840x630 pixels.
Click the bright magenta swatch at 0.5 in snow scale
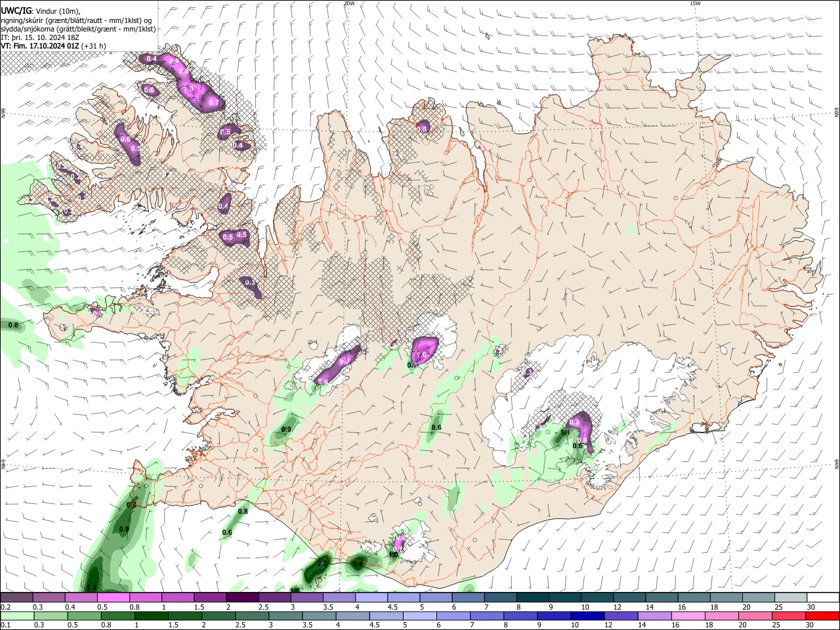pyautogui.click(x=113, y=598)
